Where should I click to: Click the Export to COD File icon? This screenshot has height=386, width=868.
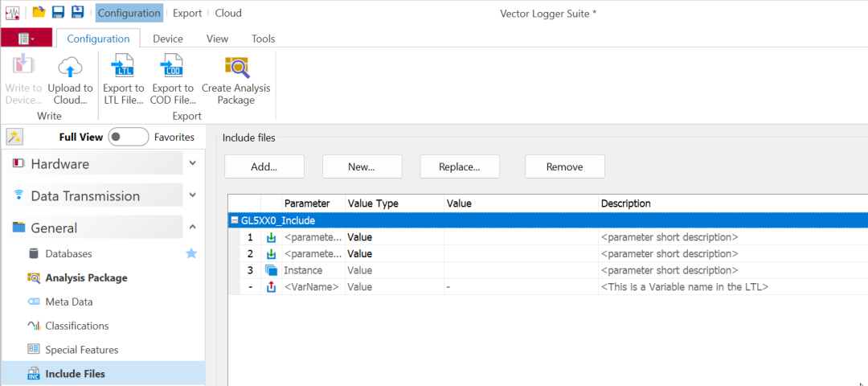click(x=172, y=67)
